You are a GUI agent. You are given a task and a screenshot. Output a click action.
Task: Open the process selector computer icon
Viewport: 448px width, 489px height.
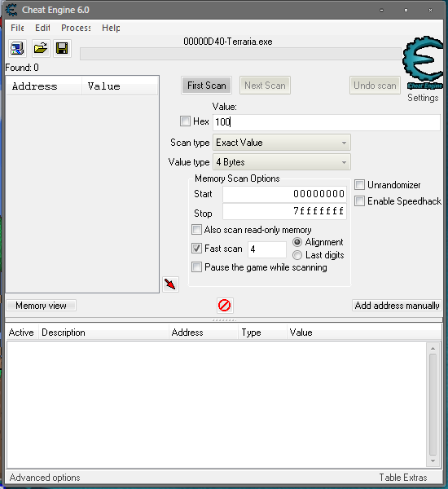click(x=17, y=49)
